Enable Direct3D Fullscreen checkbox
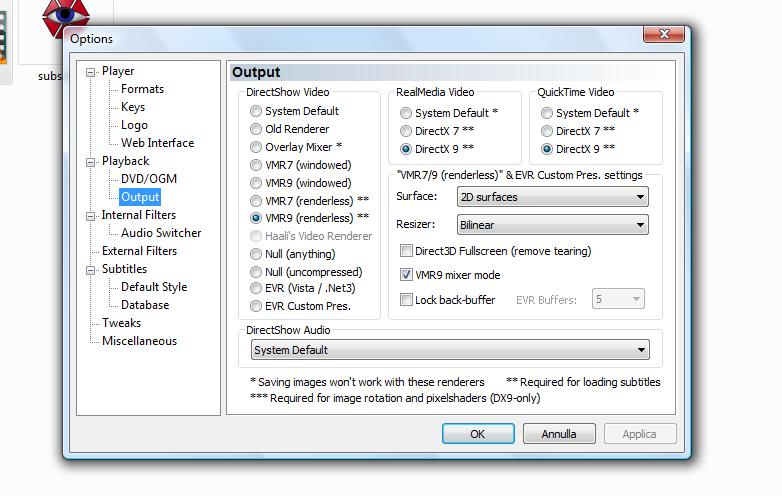This screenshot has height=496, width=782. (x=407, y=251)
